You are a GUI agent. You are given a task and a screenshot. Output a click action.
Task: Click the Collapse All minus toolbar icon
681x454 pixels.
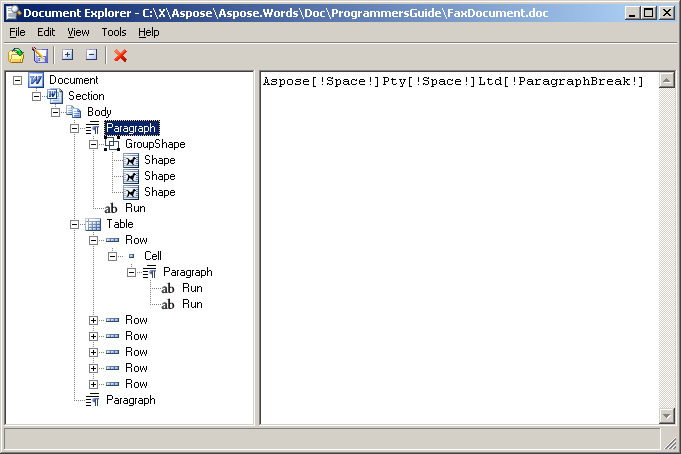(x=91, y=56)
